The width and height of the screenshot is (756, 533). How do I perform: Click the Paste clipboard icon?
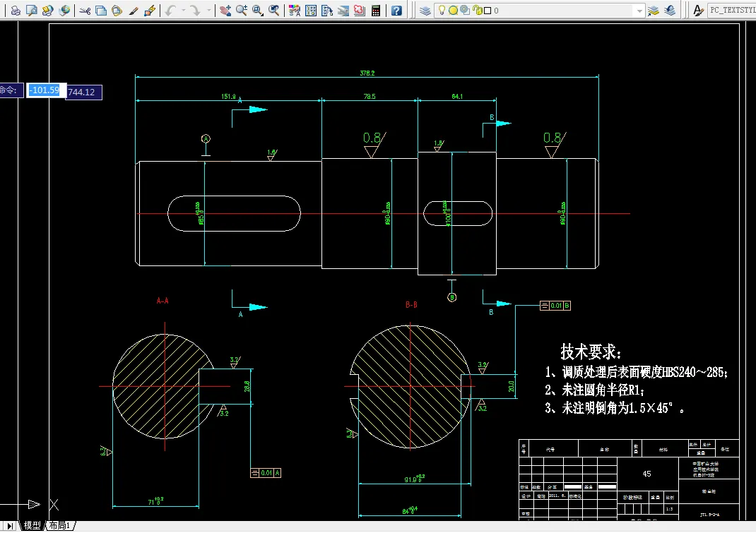pos(117,10)
